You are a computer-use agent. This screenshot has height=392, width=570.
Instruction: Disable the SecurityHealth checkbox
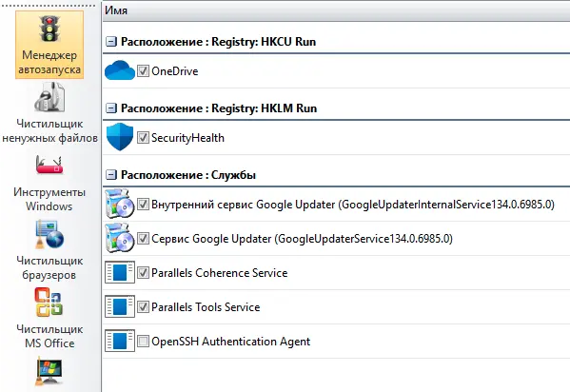point(143,137)
